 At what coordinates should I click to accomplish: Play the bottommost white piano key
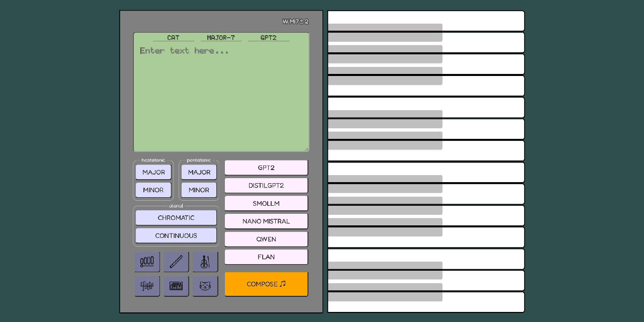(426, 302)
